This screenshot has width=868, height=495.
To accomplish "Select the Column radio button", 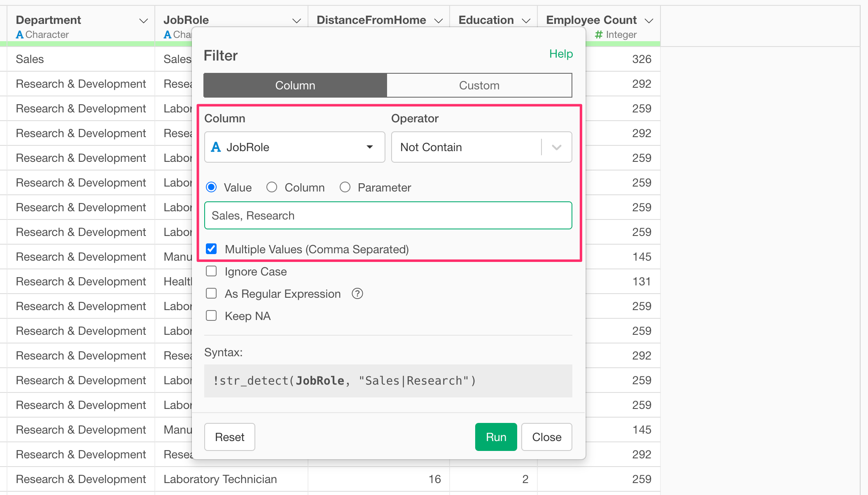I will point(272,187).
